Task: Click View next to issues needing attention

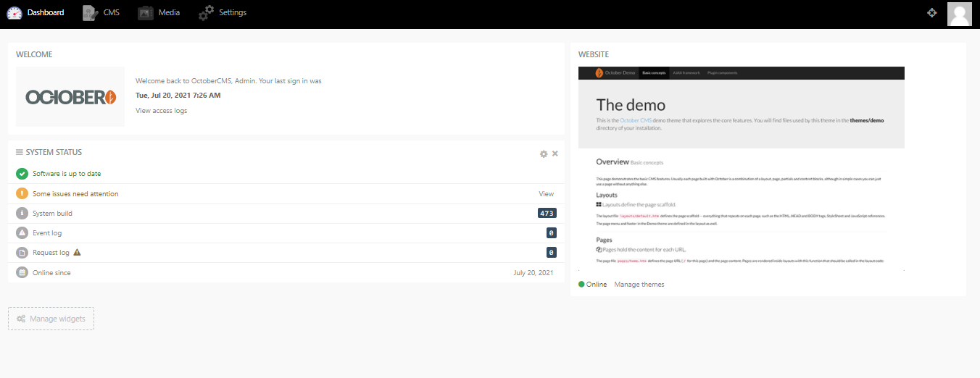Action: tap(546, 194)
